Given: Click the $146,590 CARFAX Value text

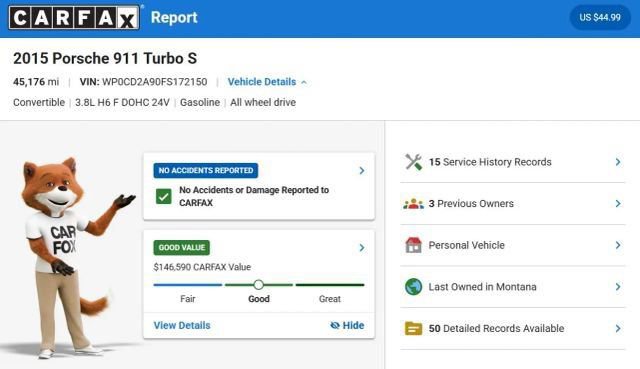Looking at the screenshot, I should pyautogui.click(x=202, y=267).
